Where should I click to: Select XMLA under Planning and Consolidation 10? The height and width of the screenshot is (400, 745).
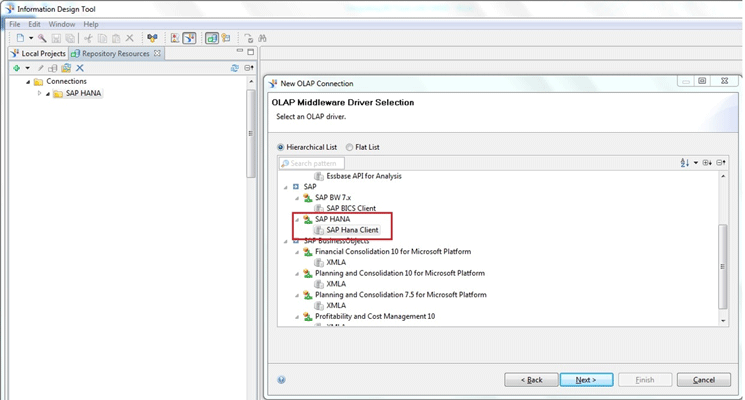click(336, 284)
